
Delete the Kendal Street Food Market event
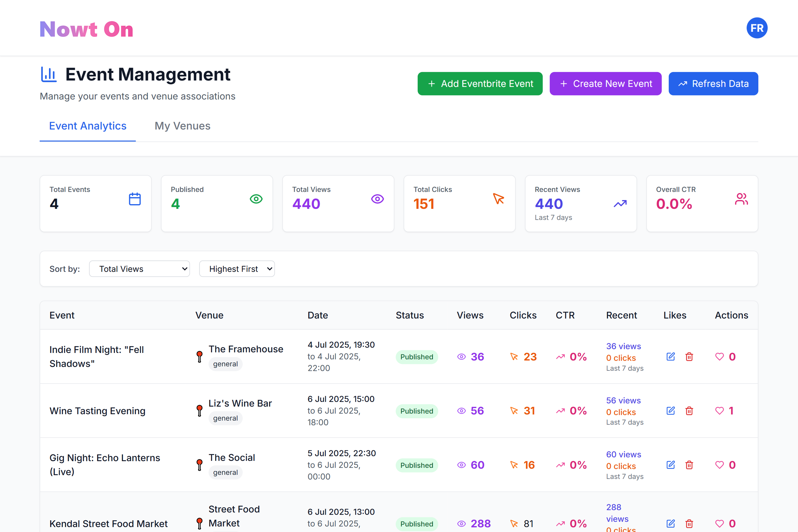[689, 524]
